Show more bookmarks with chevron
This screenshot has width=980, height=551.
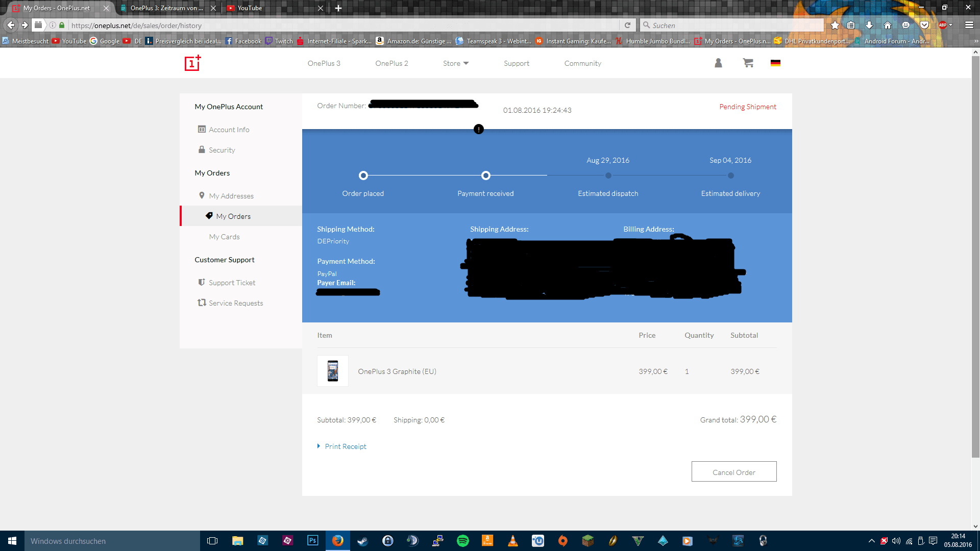point(976,41)
